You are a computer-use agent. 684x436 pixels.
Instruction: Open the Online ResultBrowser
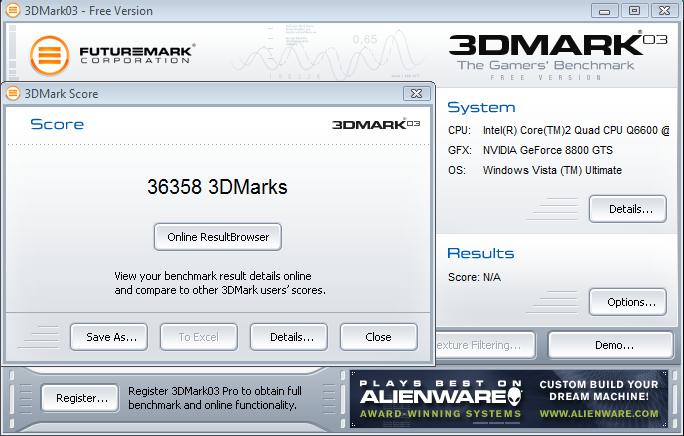(218, 237)
